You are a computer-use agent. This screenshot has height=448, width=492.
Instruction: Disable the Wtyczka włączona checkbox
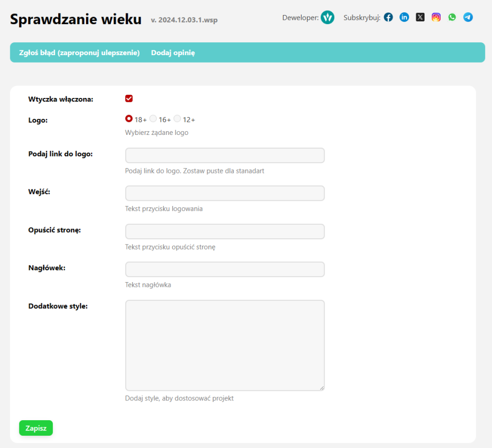(x=129, y=98)
